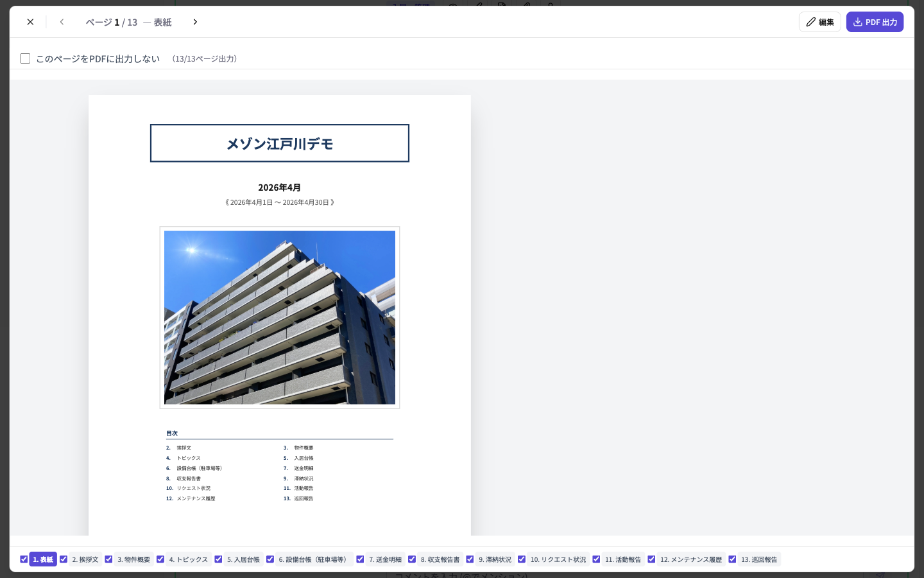Image resolution: width=924 pixels, height=578 pixels.
Task: Open the 5. 入居台帳 page tab
Action: (243, 559)
